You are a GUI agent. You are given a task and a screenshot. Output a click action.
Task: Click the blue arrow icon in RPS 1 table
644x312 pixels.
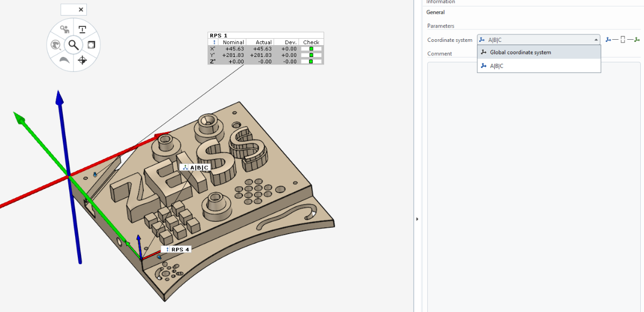(214, 42)
